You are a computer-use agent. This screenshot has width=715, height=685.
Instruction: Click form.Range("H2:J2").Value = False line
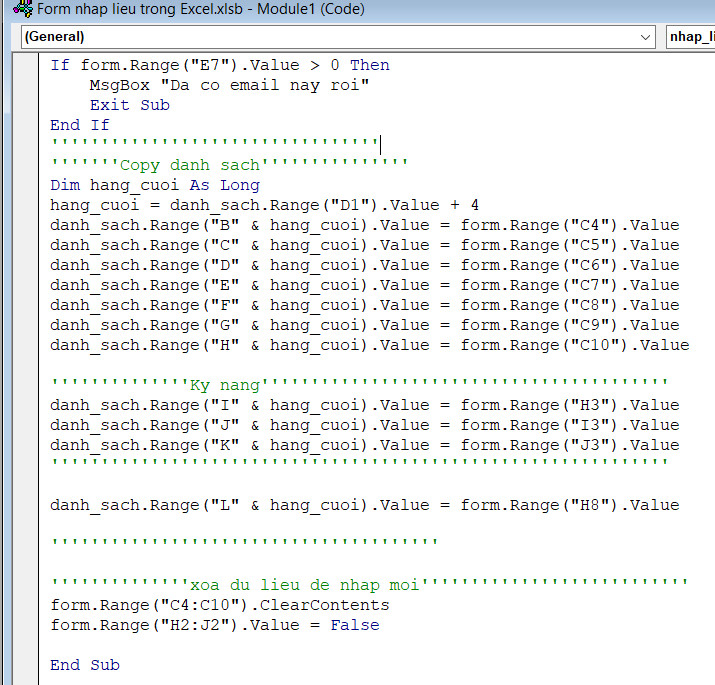215,625
